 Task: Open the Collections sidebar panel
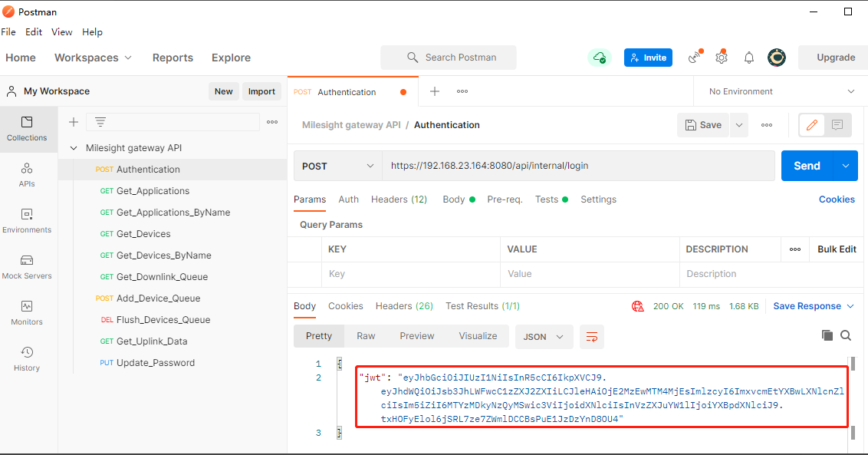(x=27, y=129)
